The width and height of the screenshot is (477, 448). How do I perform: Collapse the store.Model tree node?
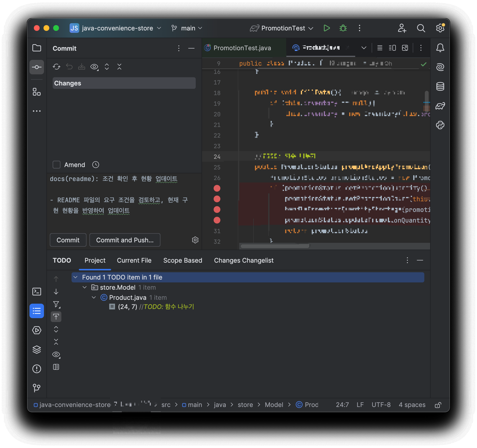click(85, 287)
